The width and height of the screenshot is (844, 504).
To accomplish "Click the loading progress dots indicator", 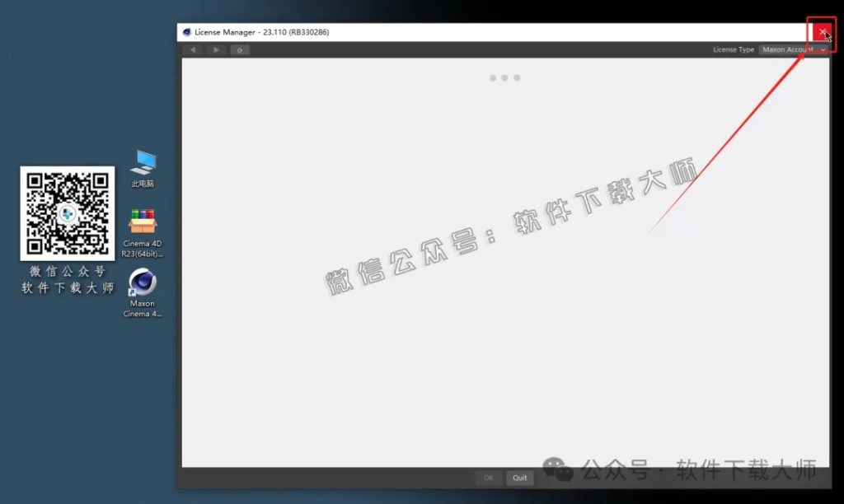I will tap(505, 77).
